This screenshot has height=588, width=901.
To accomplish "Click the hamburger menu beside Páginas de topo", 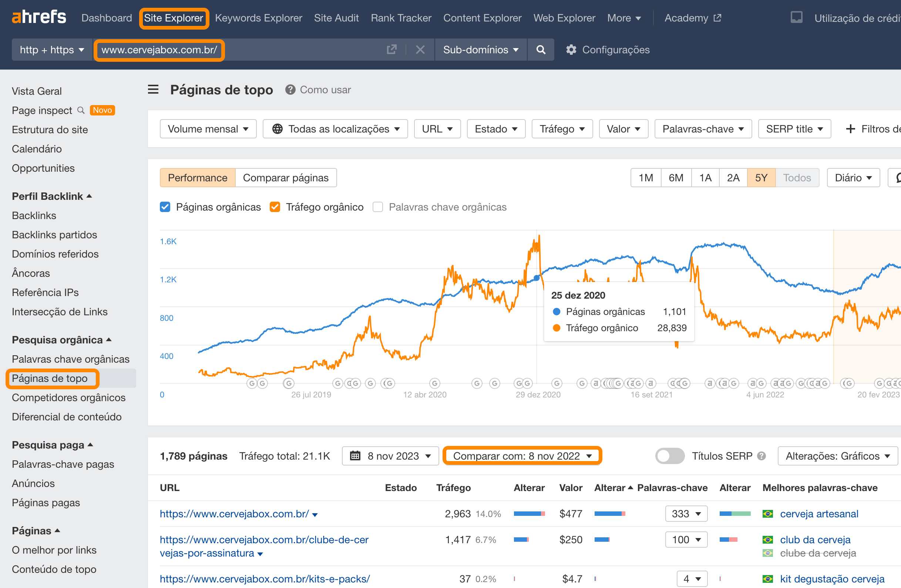I will [153, 90].
